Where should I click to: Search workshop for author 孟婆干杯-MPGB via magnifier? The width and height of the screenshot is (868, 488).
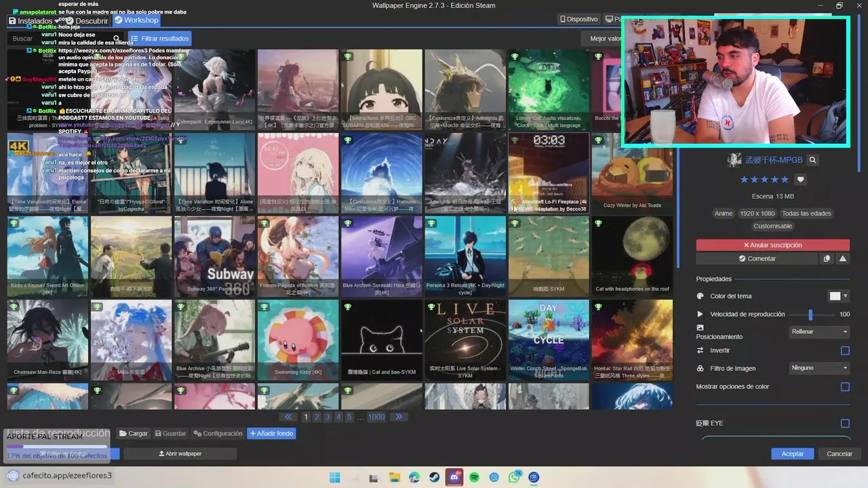coord(812,161)
